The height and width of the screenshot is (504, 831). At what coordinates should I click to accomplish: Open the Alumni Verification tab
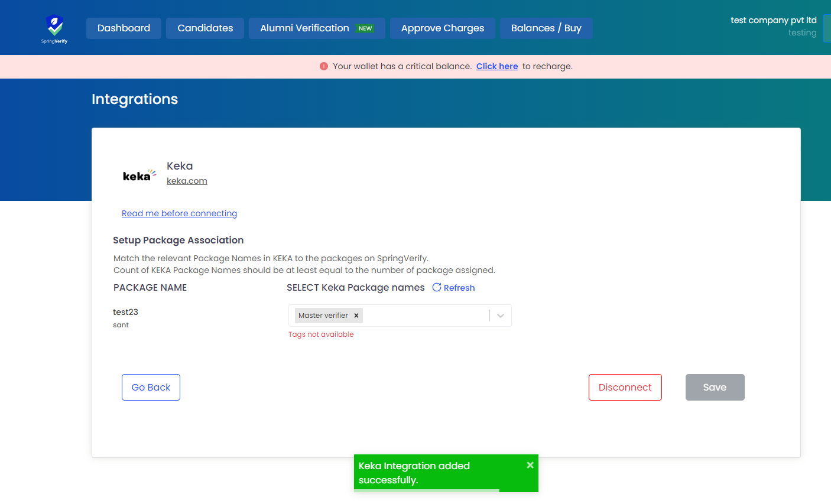pos(317,28)
